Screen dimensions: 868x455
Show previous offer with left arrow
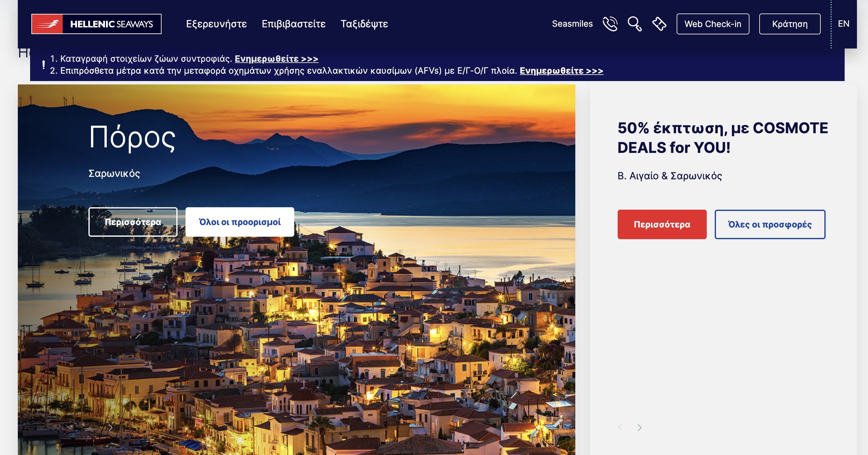click(x=620, y=428)
